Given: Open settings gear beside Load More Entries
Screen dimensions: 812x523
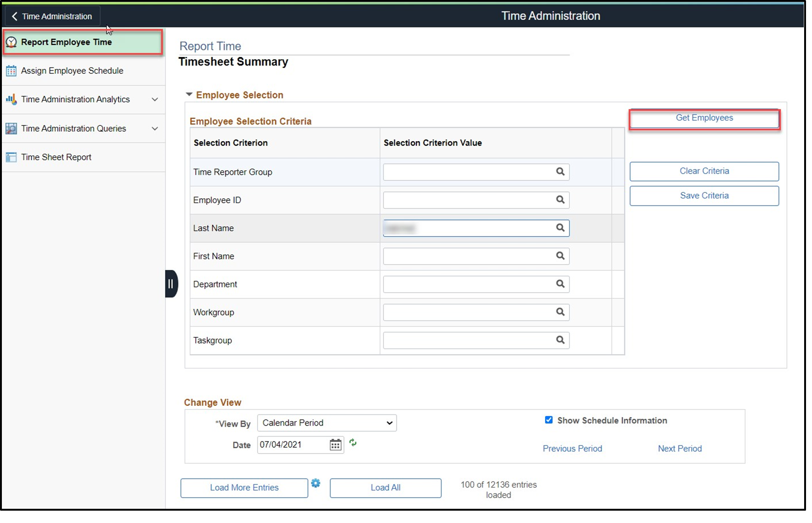Looking at the screenshot, I should coord(316,483).
